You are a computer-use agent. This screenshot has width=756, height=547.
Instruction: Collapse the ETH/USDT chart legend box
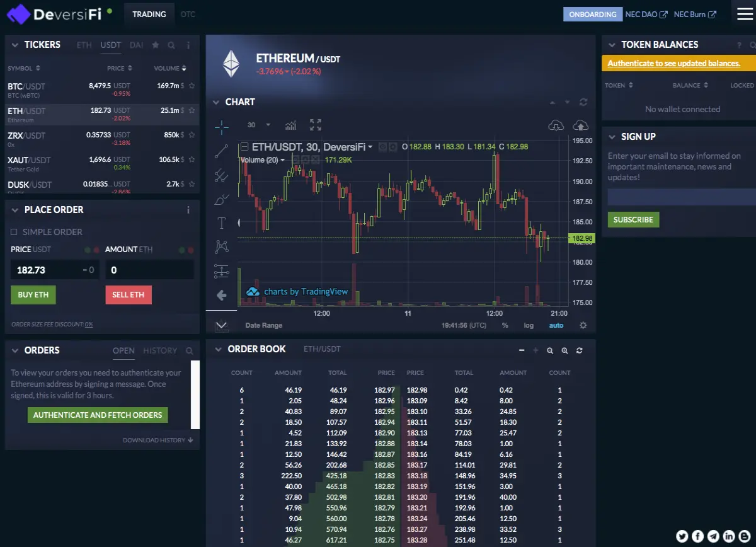245,147
